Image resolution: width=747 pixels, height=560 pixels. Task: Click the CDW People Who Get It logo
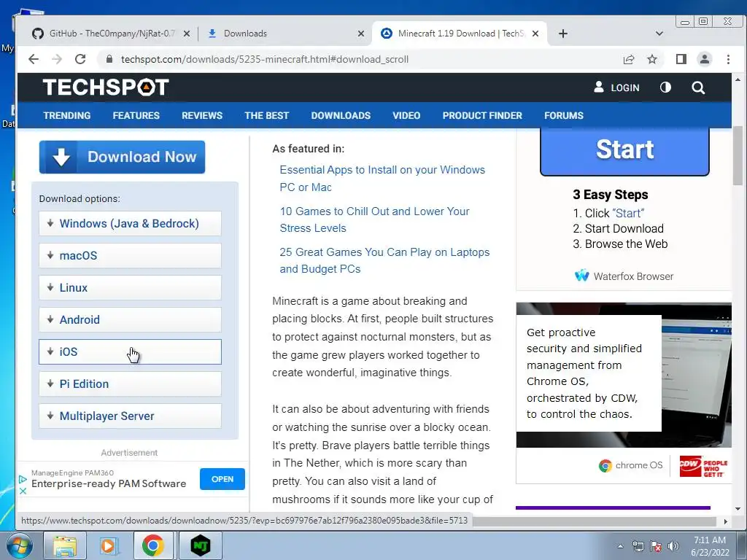click(703, 467)
